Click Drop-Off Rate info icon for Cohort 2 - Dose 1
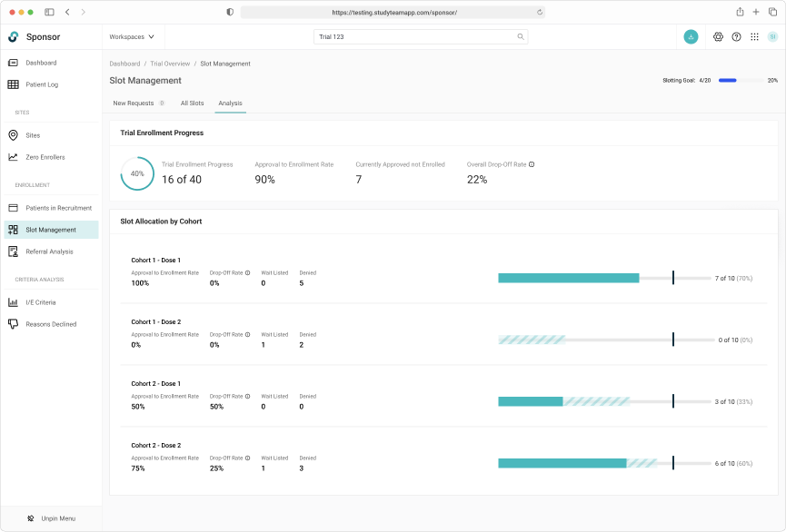786x532 pixels. coord(248,396)
